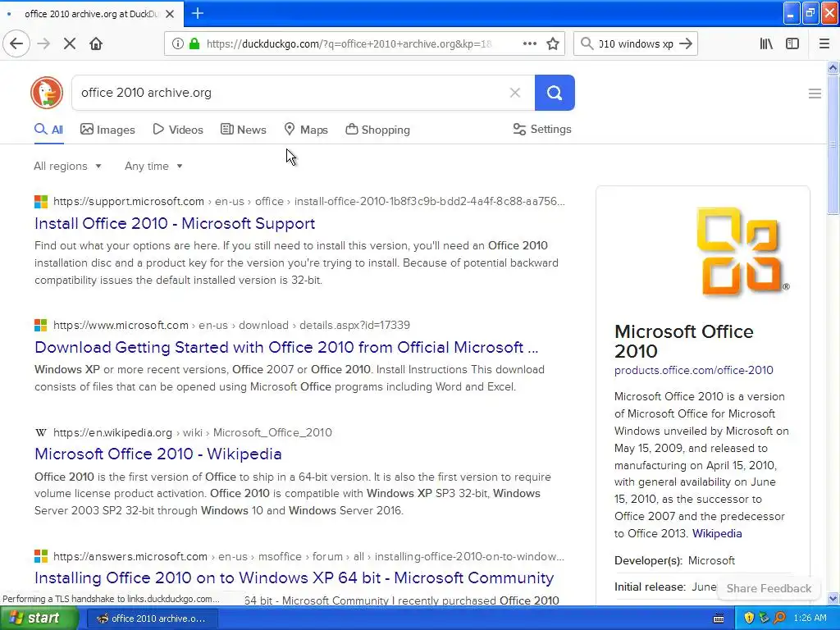Image resolution: width=840 pixels, height=630 pixels.
Task: Click the Wikipedia source link in info panel
Action: tap(717, 533)
